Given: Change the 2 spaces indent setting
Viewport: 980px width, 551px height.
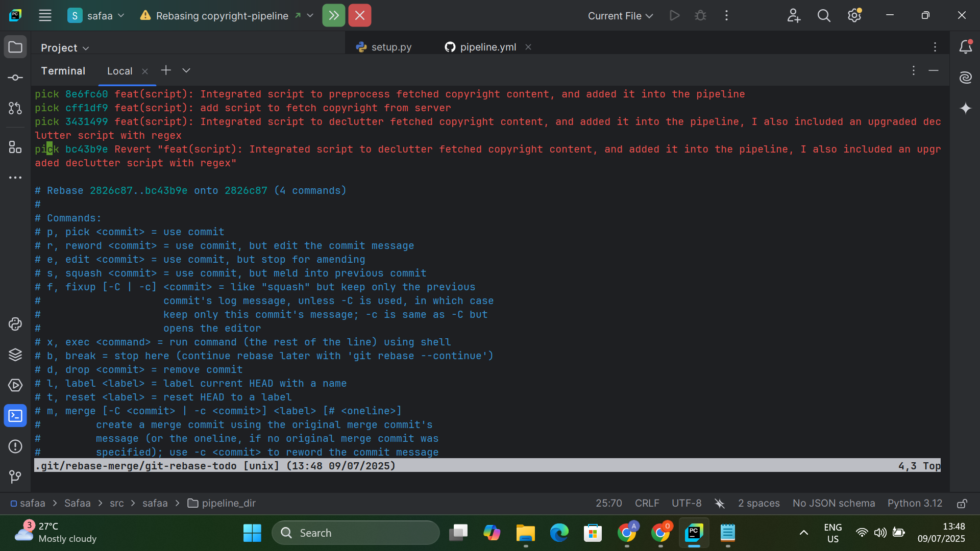Looking at the screenshot, I should [x=758, y=503].
